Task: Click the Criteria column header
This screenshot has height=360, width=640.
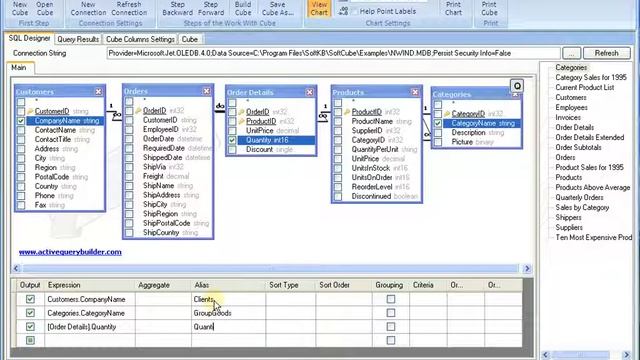Action: pos(428,285)
